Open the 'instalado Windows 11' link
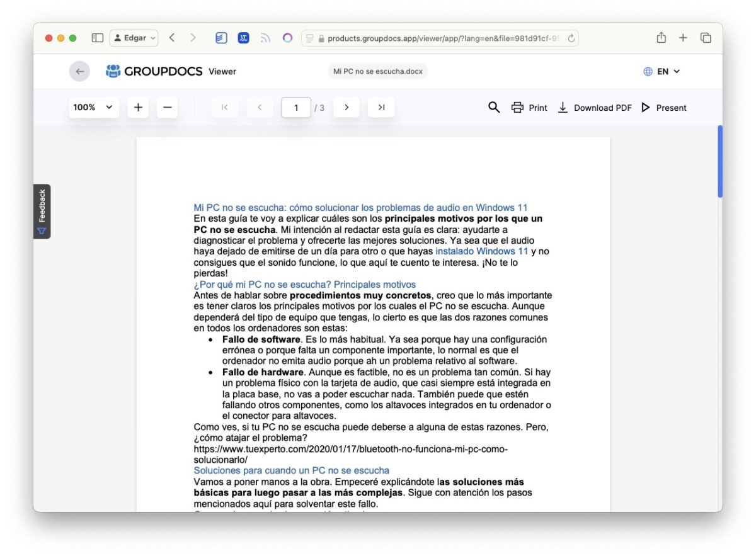756x556 pixels. tap(481, 251)
